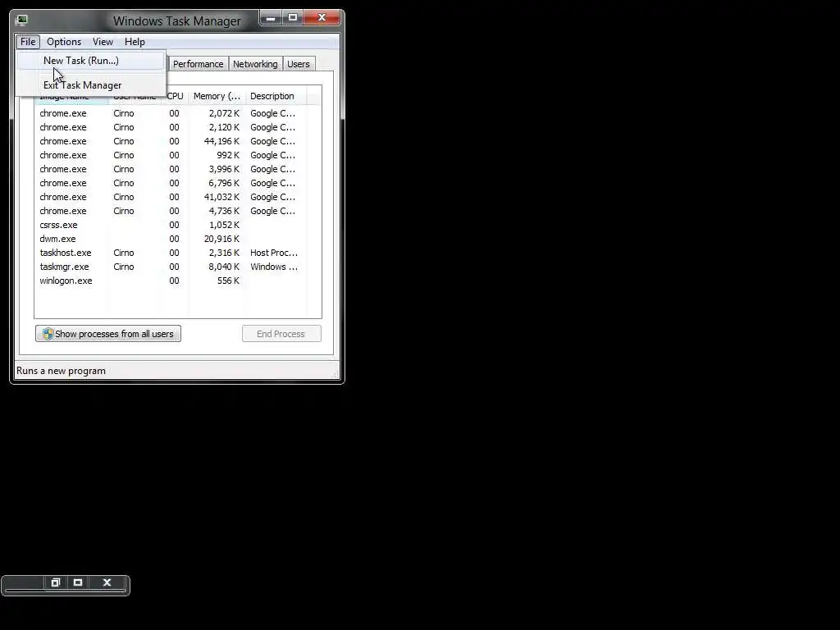Click the 1,052 K memory value
This screenshot has height=630, width=840.
pyautogui.click(x=224, y=225)
